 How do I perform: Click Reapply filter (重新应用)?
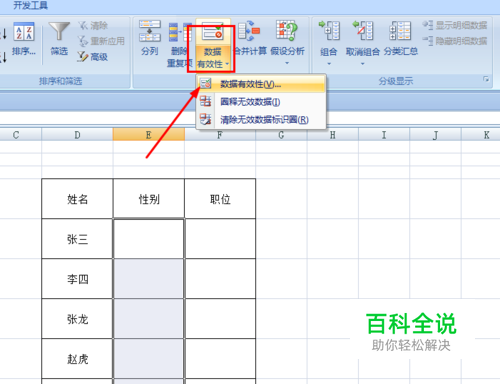pos(101,41)
